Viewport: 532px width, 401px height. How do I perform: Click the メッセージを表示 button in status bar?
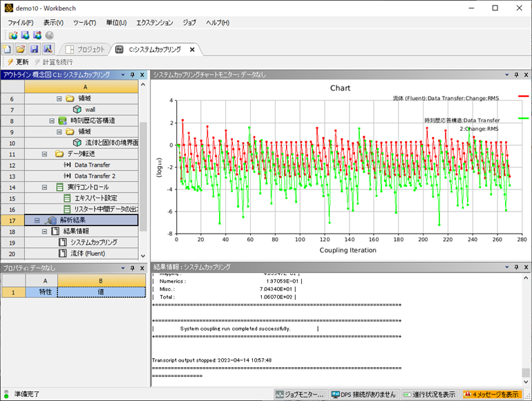pos(491,394)
